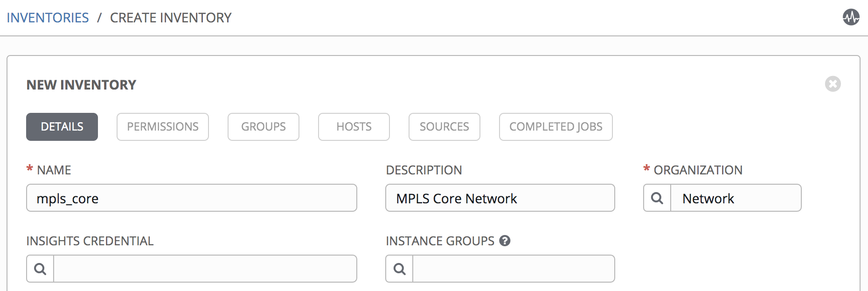Screen dimensions: 868x291
Task: Select the Details tab
Action: point(62,127)
